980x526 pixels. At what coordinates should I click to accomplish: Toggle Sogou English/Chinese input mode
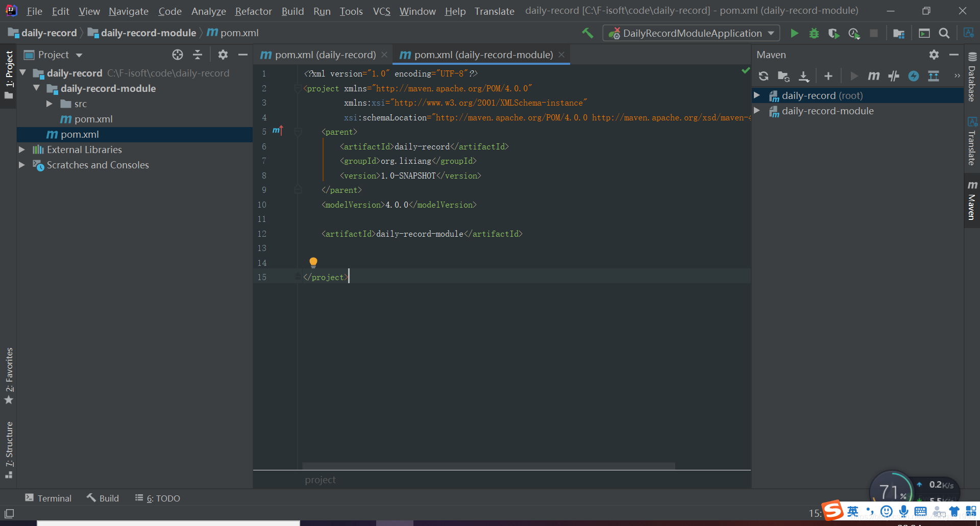853,511
